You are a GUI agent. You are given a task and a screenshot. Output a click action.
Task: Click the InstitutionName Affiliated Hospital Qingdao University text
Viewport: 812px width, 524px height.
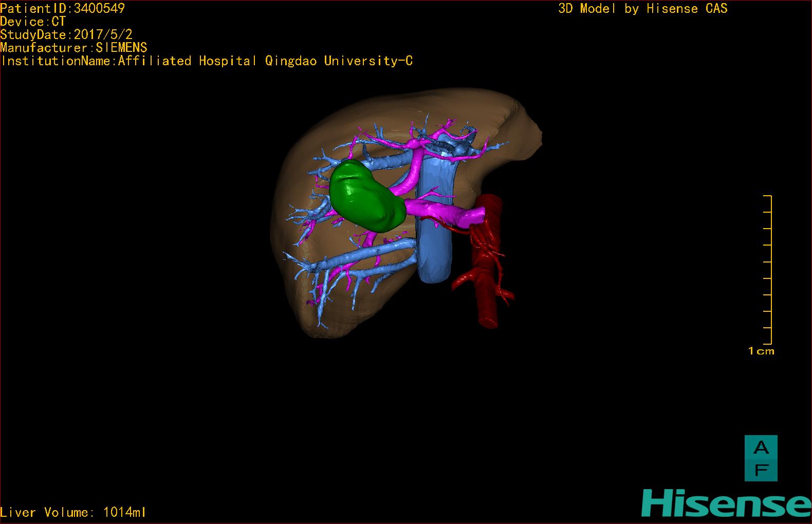coord(207,61)
